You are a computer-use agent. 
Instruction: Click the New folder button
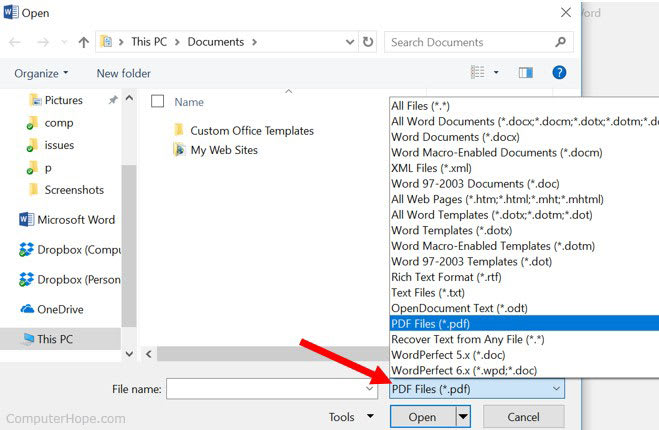(123, 73)
